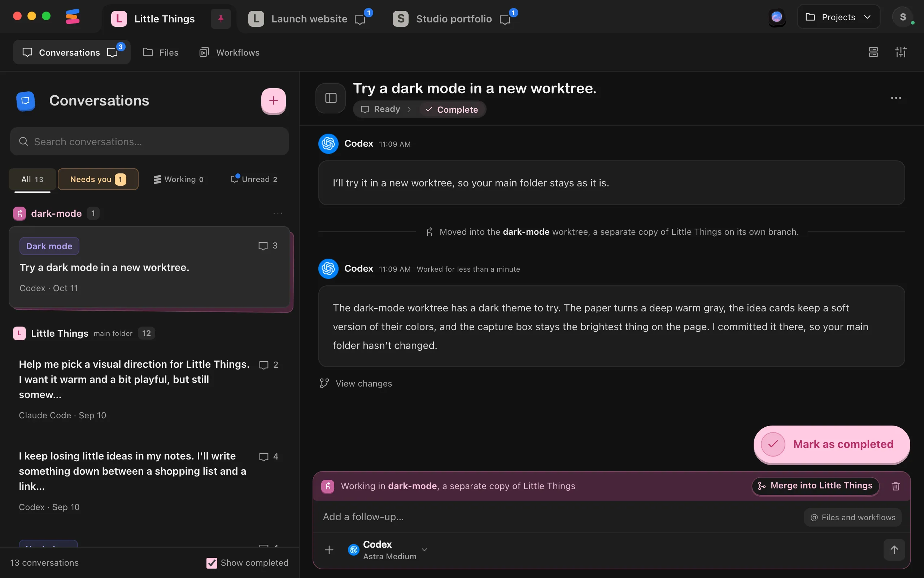Click Mark as completed button
The width and height of the screenshot is (924, 578).
tap(832, 444)
